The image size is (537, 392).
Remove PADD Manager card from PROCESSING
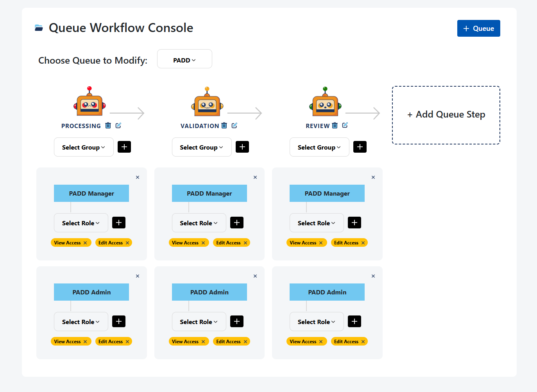click(138, 177)
